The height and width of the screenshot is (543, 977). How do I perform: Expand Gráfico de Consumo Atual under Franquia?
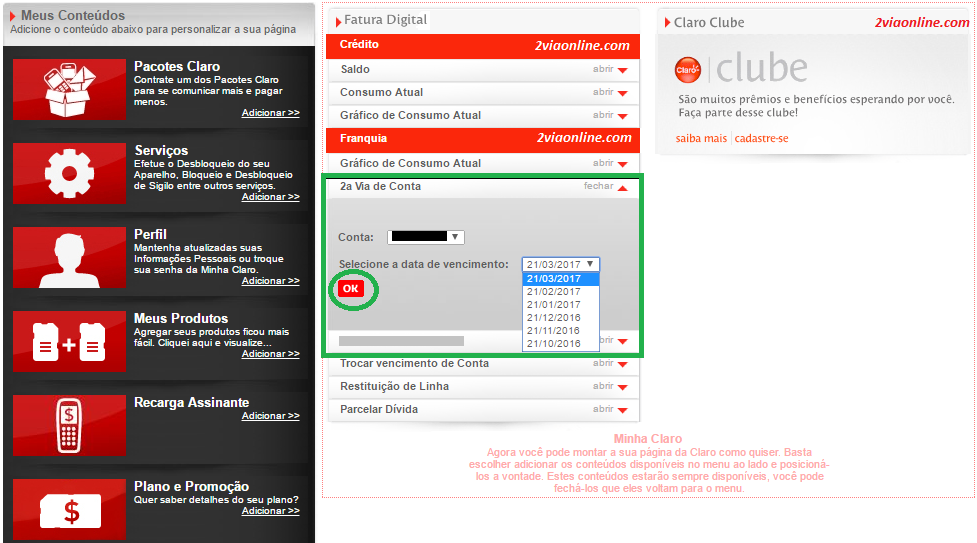point(610,163)
